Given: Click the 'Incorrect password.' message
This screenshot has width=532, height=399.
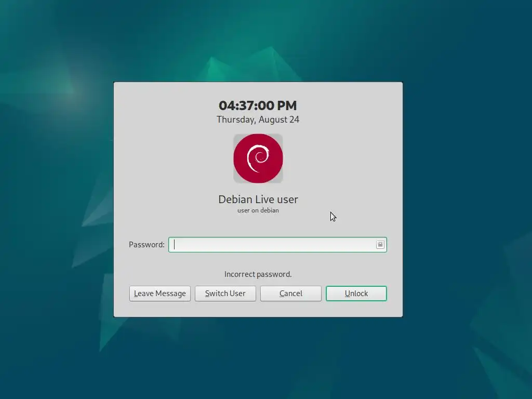Looking at the screenshot, I should (258, 274).
